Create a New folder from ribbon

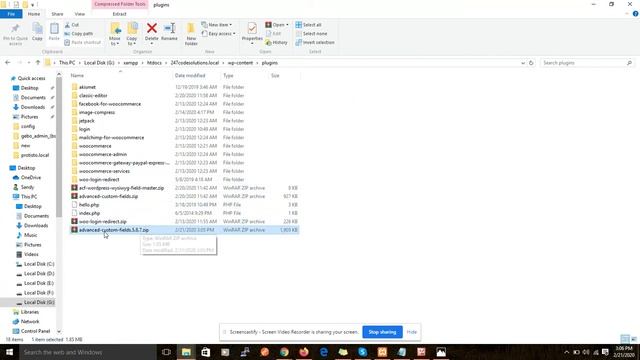tap(191, 34)
